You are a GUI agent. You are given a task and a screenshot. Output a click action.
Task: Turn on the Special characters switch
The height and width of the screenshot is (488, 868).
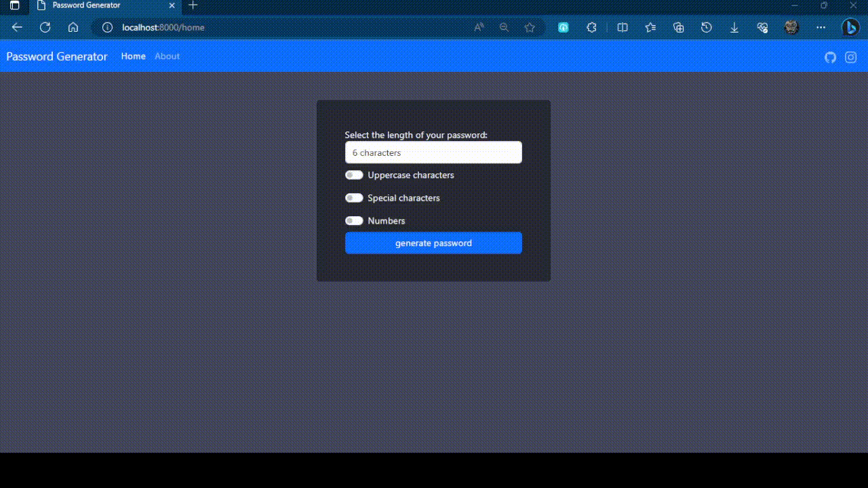pos(354,198)
